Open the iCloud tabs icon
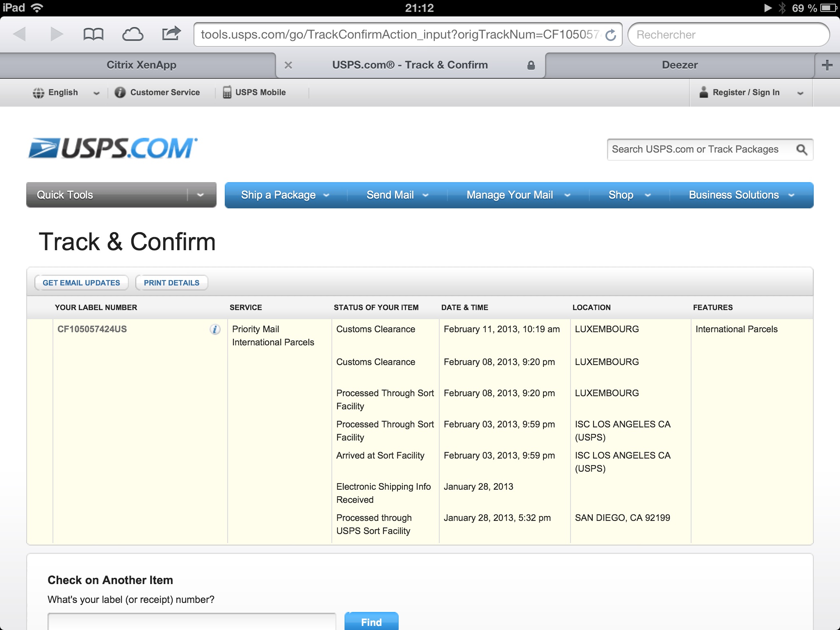Screen dimensions: 840x630 point(132,34)
